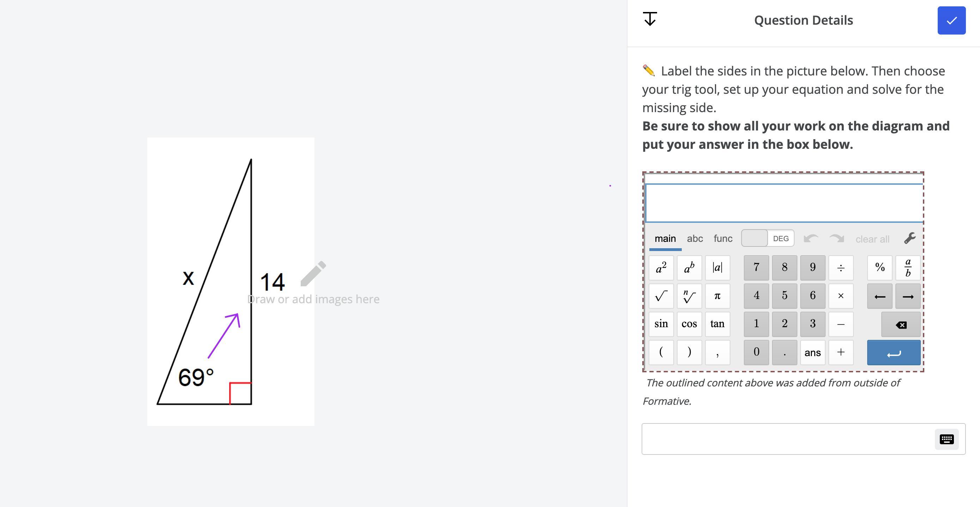The image size is (980, 507).
Task: Collapse the Question Details panel arrow
Action: click(650, 19)
